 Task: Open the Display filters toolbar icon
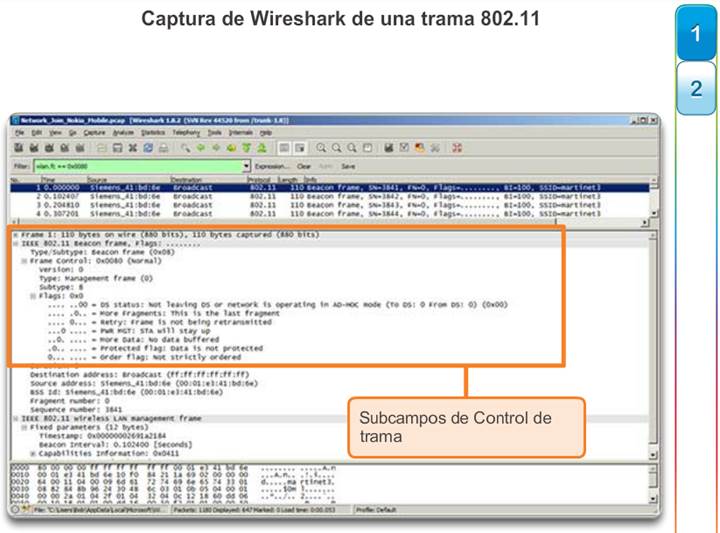(404, 148)
